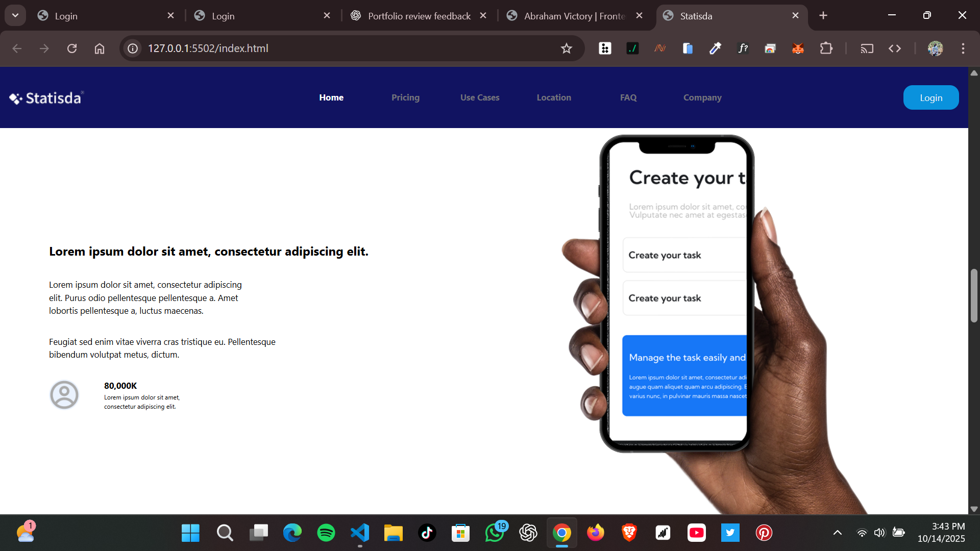Click the page scrollbar thumb

click(974, 295)
